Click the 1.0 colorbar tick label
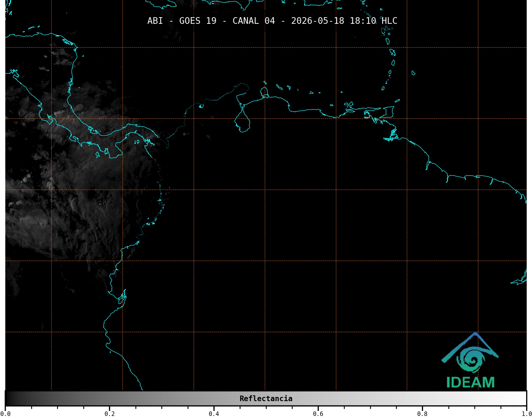532x417 pixels. [526, 414]
